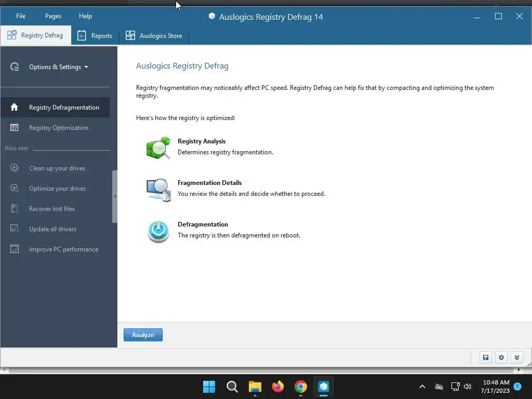Click the Clean up your drives disc icon
Screen dimensions: 532x399
point(14,168)
